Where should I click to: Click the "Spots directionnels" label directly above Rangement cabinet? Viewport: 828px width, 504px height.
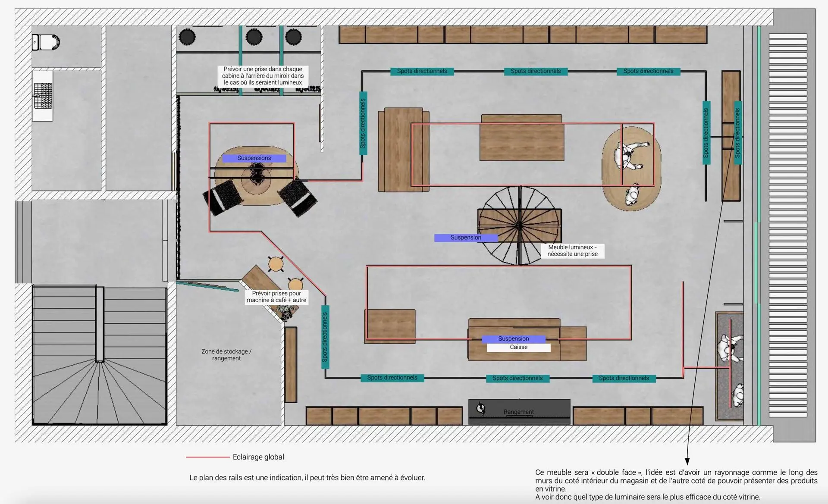coord(517,379)
